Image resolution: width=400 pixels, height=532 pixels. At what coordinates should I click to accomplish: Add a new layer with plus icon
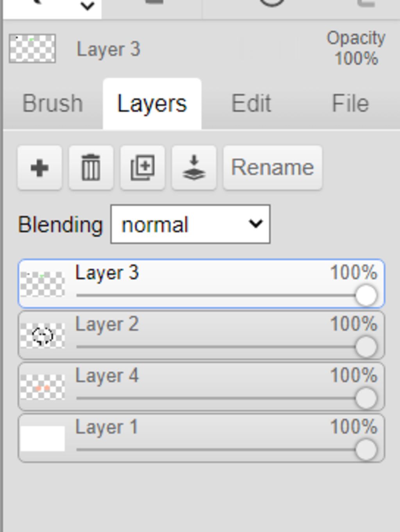39,168
